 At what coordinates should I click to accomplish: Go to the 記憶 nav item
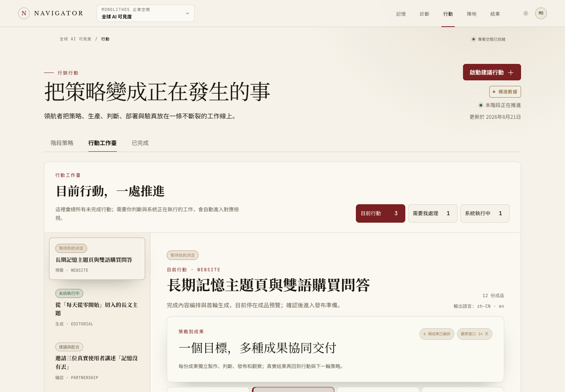click(401, 14)
